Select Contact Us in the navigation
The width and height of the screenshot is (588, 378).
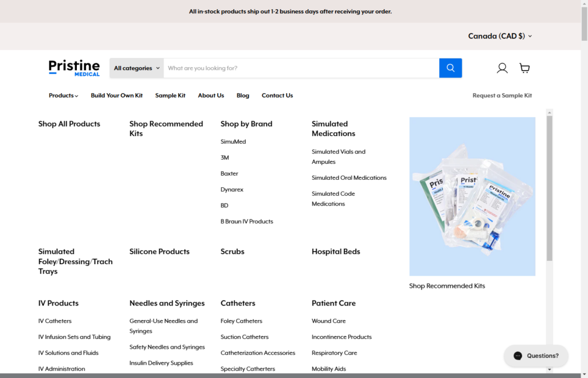pyautogui.click(x=277, y=95)
